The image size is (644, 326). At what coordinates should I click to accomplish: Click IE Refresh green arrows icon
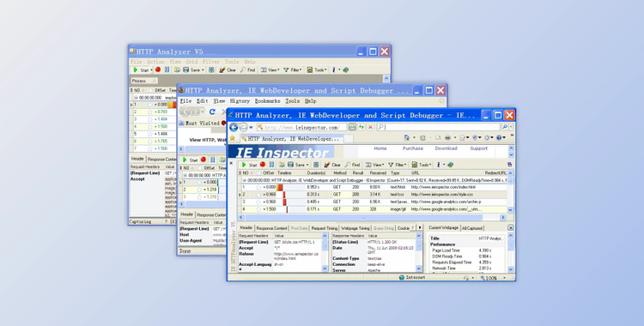pyautogui.click(x=361, y=127)
